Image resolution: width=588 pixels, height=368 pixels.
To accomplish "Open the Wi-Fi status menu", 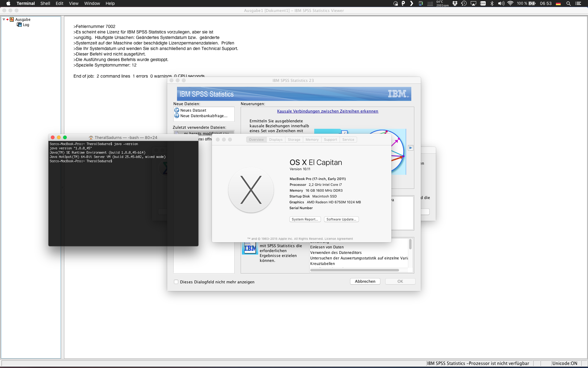I will click(510, 3).
